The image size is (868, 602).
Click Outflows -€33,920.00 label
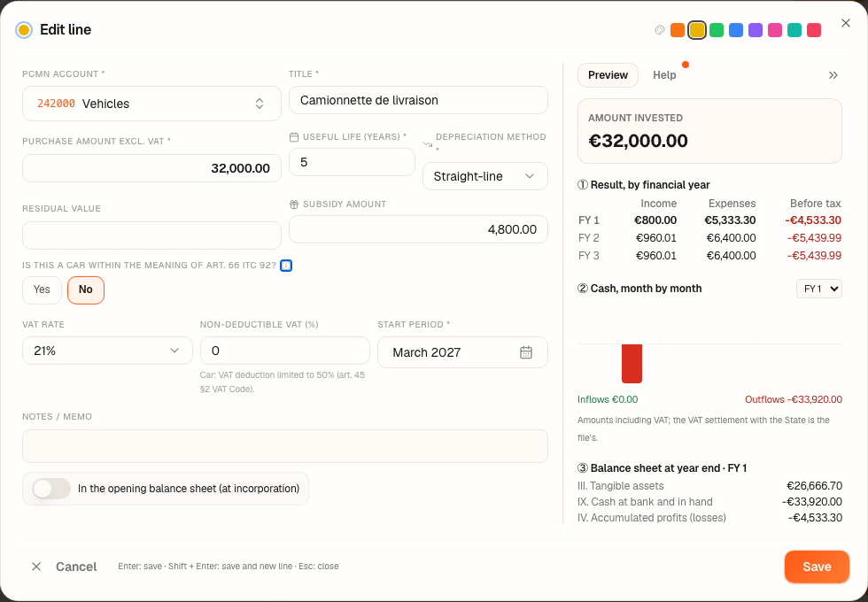pyautogui.click(x=794, y=399)
